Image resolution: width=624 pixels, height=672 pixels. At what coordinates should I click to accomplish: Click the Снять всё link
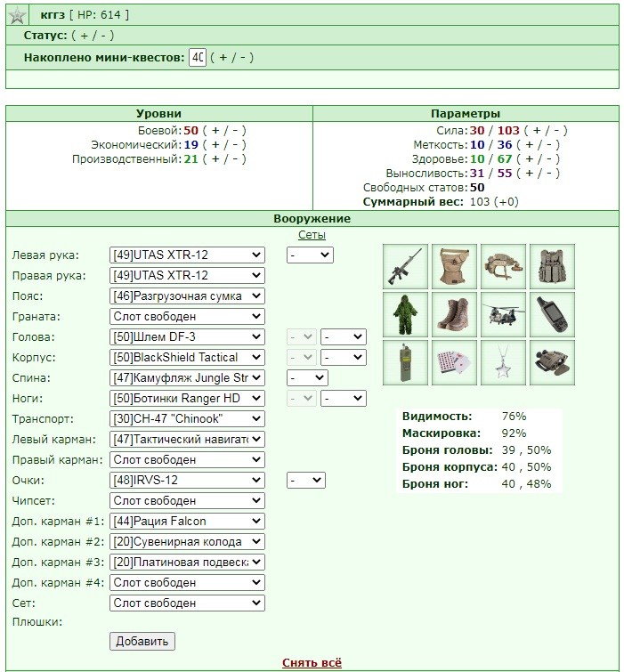coord(312,662)
